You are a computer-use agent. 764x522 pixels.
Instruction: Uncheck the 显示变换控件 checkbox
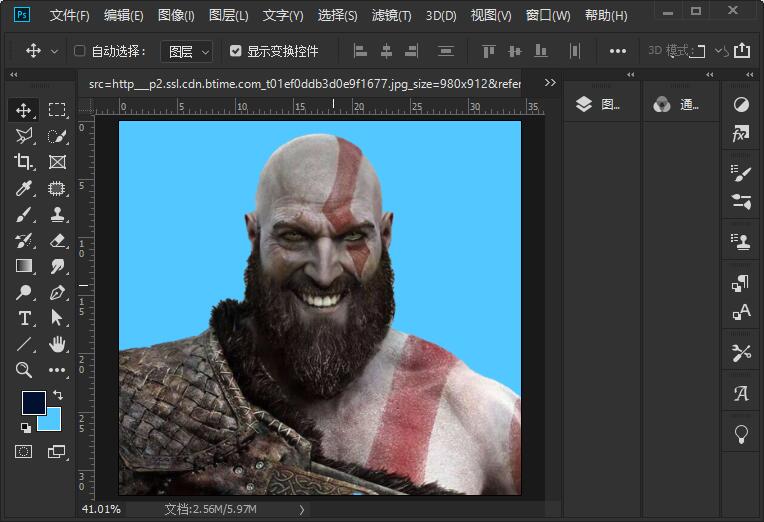235,51
